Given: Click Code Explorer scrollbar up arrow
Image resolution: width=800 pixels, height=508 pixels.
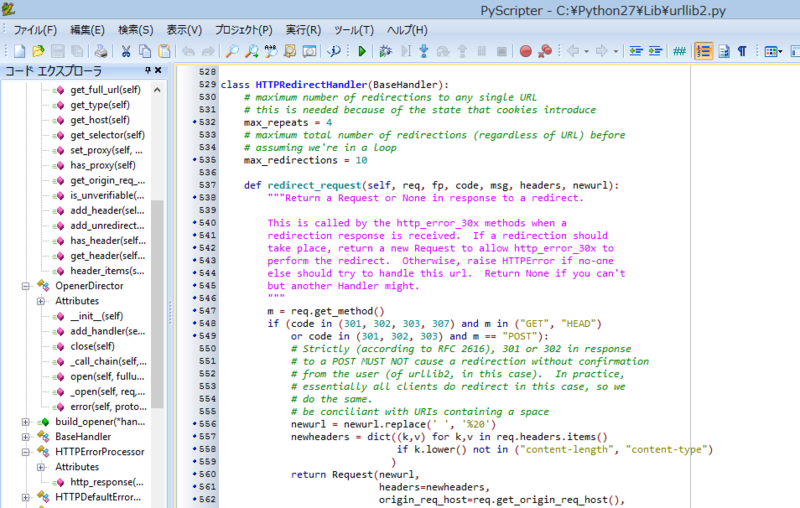Looking at the screenshot, I should point(158,90).
